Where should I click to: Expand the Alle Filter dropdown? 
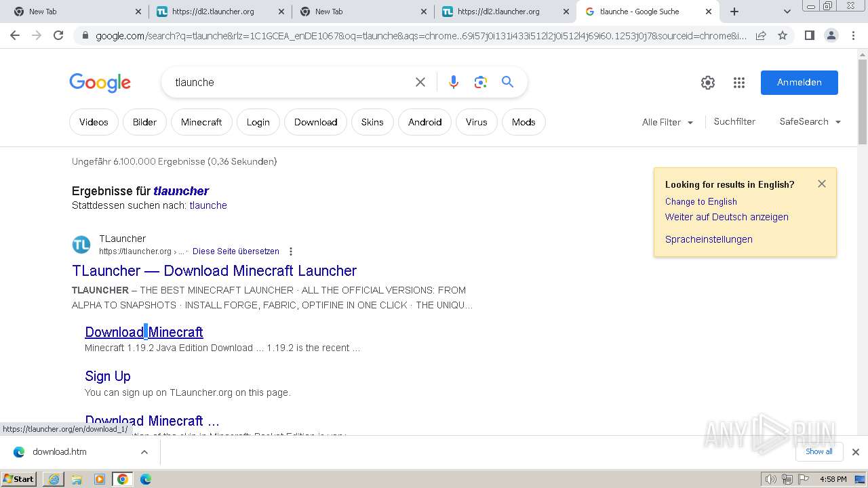(668, 122)
